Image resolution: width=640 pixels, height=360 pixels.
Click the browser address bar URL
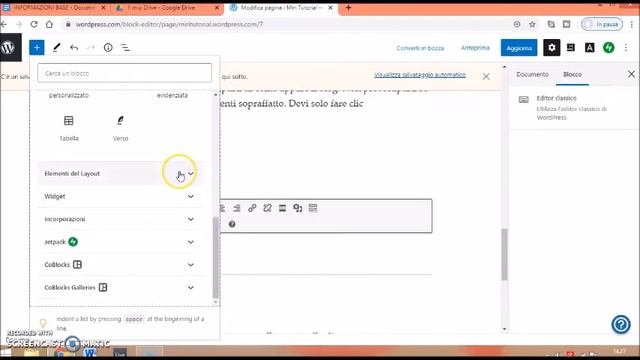coord(169,24)
